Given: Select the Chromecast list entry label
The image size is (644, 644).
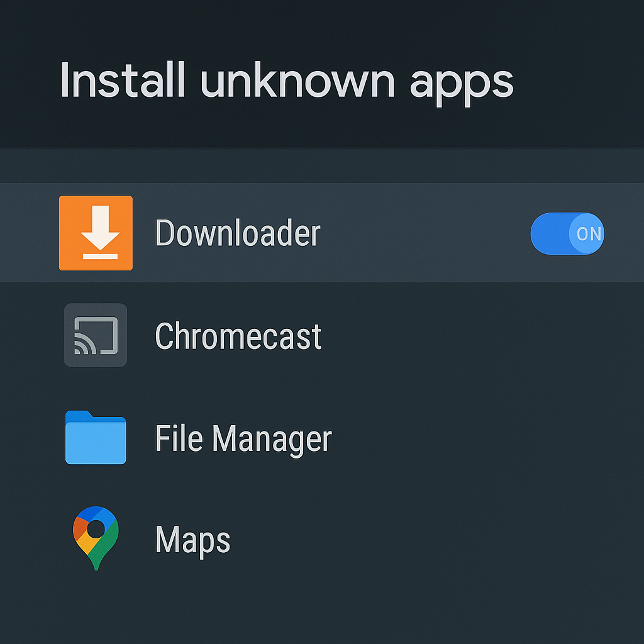Looking at the screenshot, I should click(238, 336).
